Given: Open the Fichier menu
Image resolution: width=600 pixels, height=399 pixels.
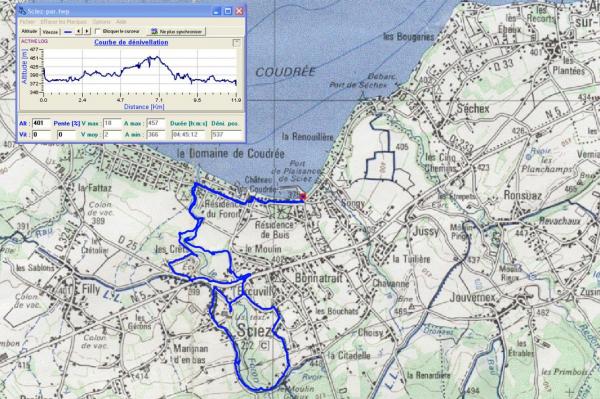Looking at the screenshot, I should click(27, 22).
